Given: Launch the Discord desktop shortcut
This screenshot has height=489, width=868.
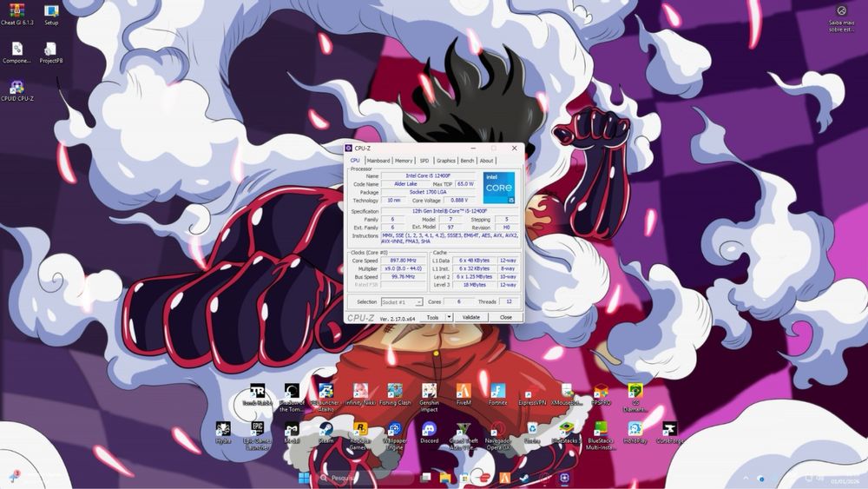Looking at the screenshot, I should tap(429, 433).
